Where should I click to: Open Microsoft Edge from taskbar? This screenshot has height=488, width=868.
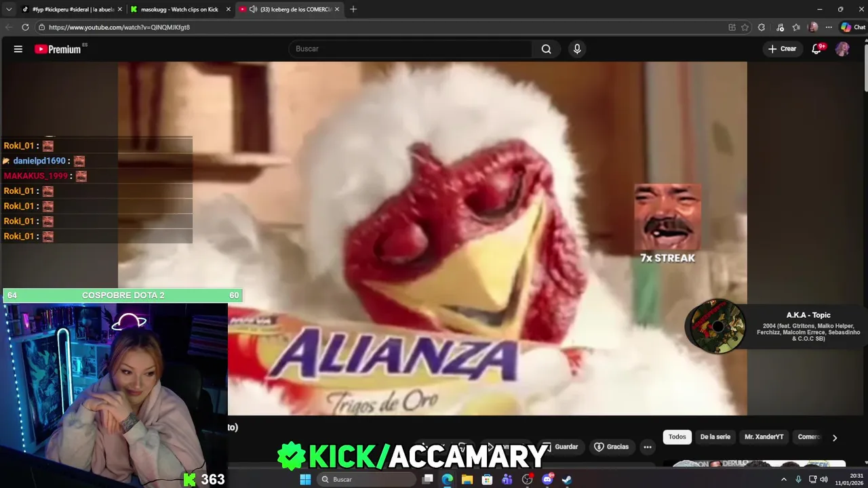coord(448,479)
